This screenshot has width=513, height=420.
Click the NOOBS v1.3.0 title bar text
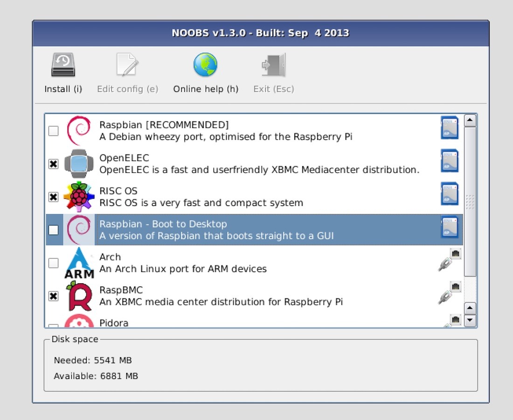(260, 33)
